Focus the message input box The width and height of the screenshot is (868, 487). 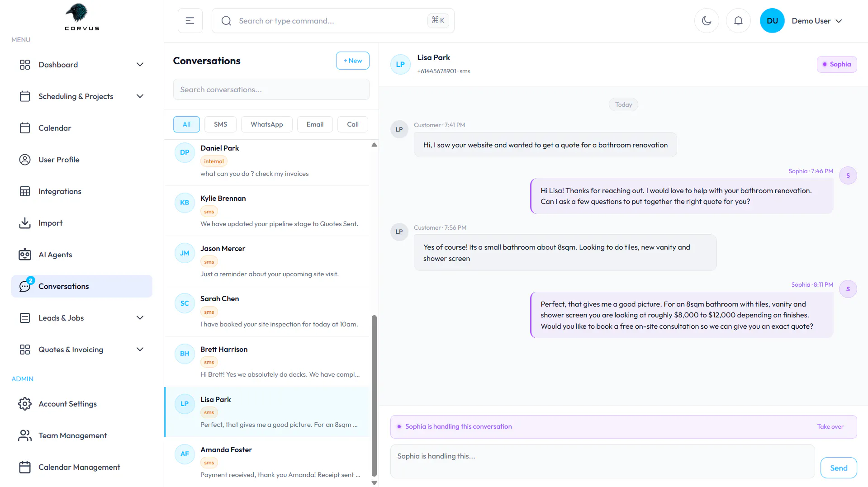(602, 461)
